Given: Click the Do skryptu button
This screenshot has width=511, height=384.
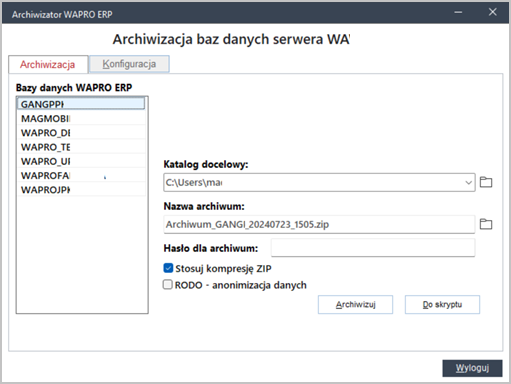Looking at the screenshot, I should [x=442, y=304].
